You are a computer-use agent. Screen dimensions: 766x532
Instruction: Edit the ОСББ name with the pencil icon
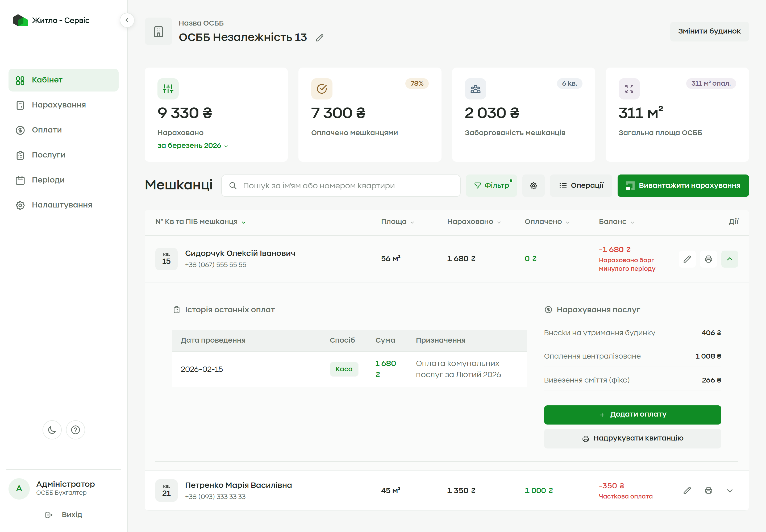[320, 38]
